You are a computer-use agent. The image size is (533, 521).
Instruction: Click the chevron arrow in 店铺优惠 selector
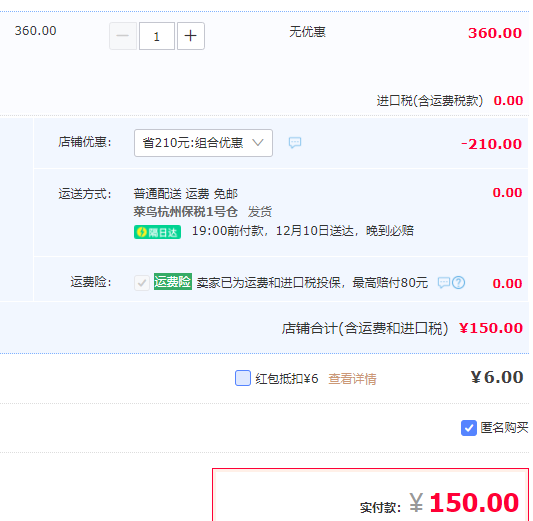[258, 143]
